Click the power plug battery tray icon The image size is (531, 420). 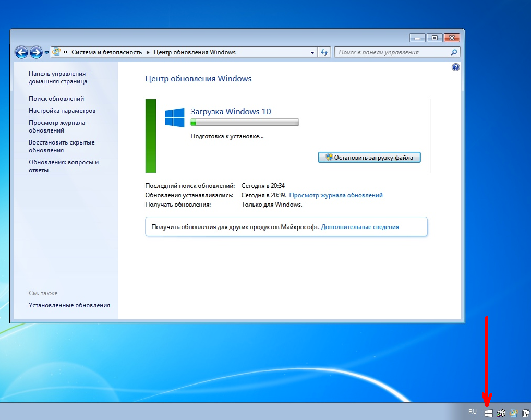(526, 413)
